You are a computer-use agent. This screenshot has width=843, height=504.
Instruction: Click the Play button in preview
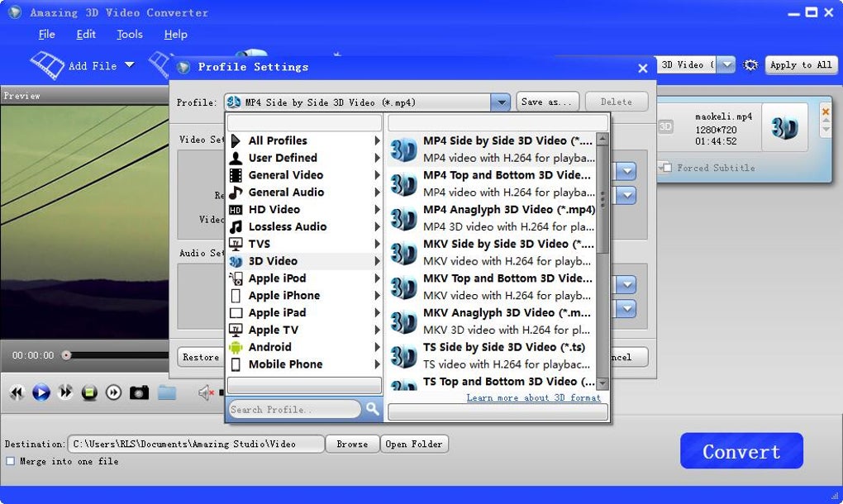pyautogui.click(x=40, y=392)
